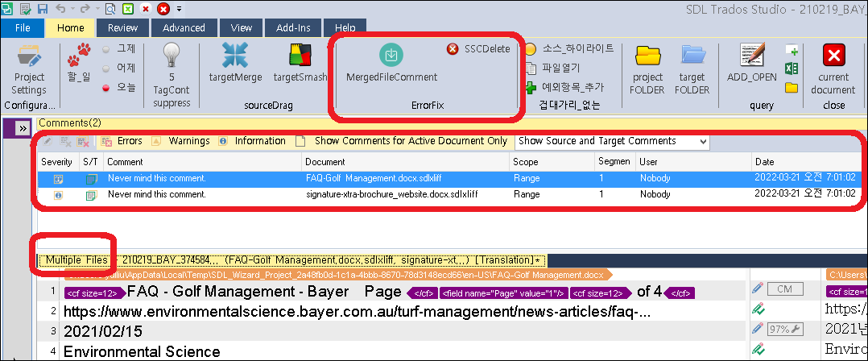Open the File menu
This screenshot has width=868, height=361.
click(x=23, y=27)
